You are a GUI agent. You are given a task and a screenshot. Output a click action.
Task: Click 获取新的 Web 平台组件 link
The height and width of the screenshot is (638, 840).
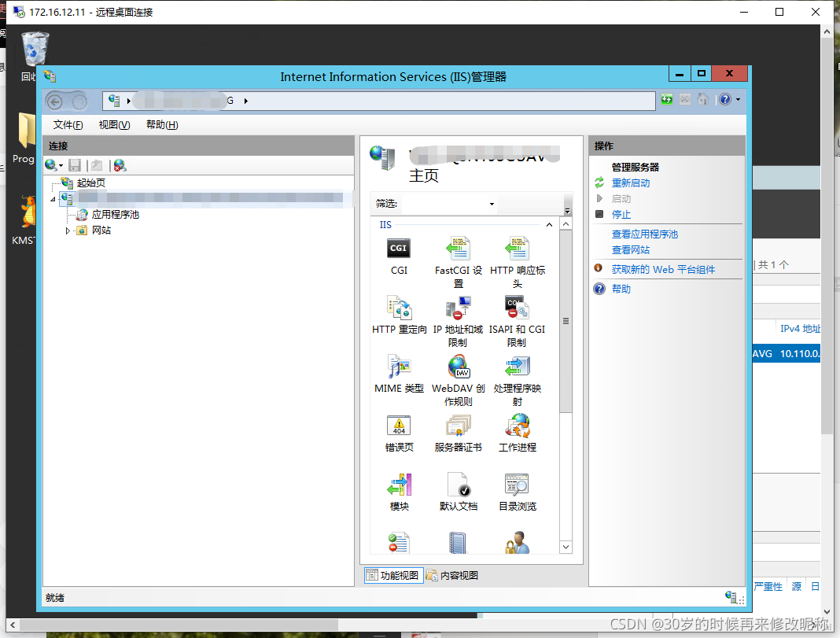click(x=663, y=270)
